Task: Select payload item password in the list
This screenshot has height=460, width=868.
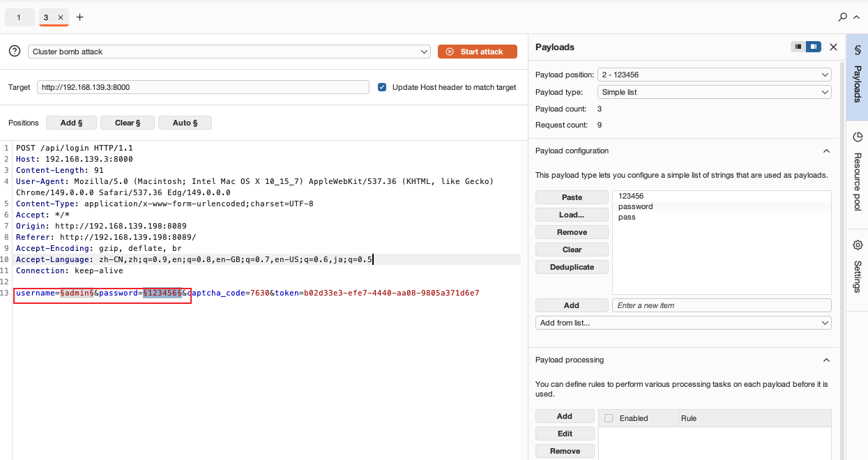Action: [x=722, y=206]
